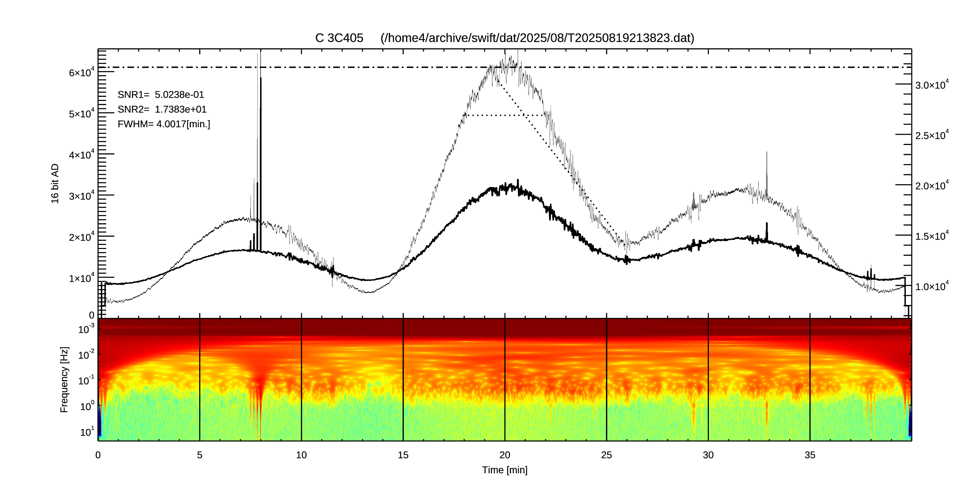The image size is (980, 490).
Task: Click the spectrogram vertical line at 20 min
Action: pos(505,379)
